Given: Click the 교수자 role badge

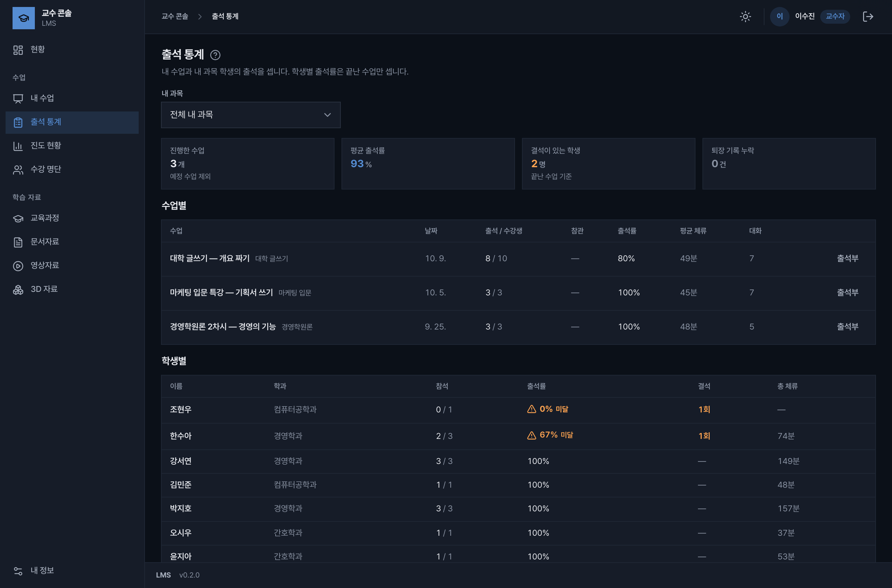Looking at the screenshot, I should pos(835,16).
